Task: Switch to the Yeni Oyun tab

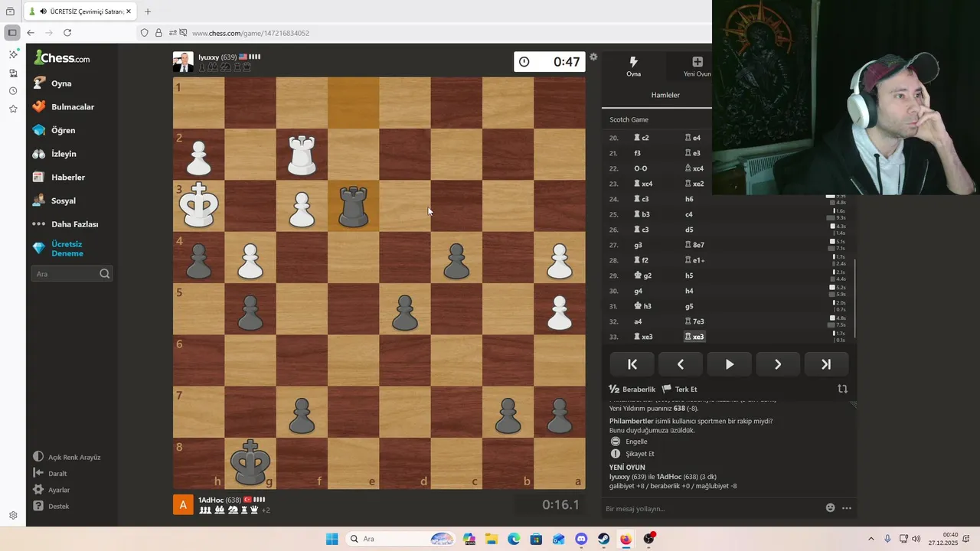Action: click(697, 67)
